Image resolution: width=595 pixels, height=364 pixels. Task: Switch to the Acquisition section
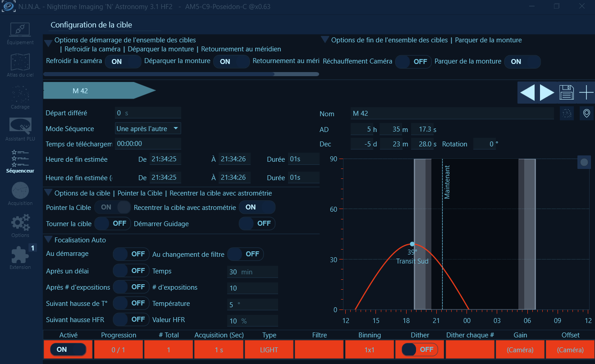coord(20,194)
